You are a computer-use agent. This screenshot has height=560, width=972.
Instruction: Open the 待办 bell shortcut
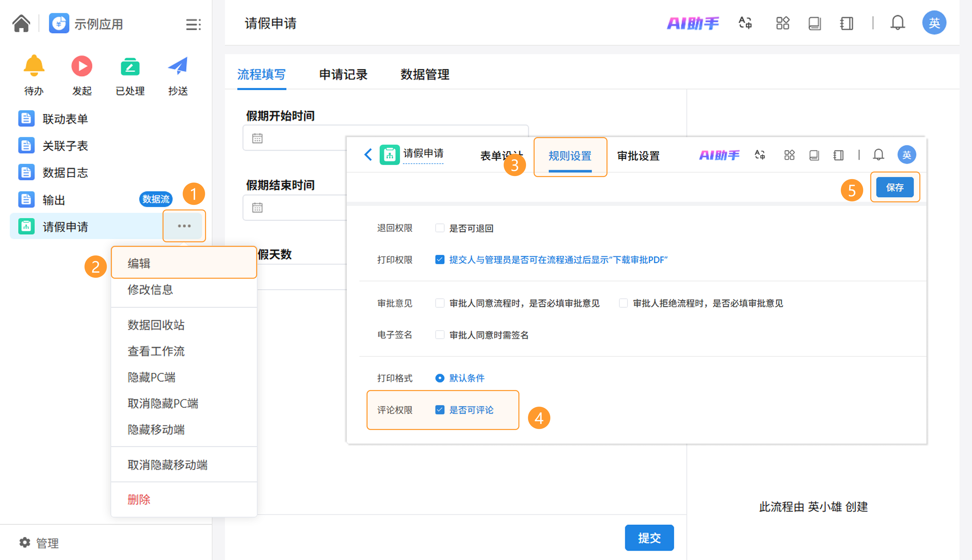click(34, 66)
